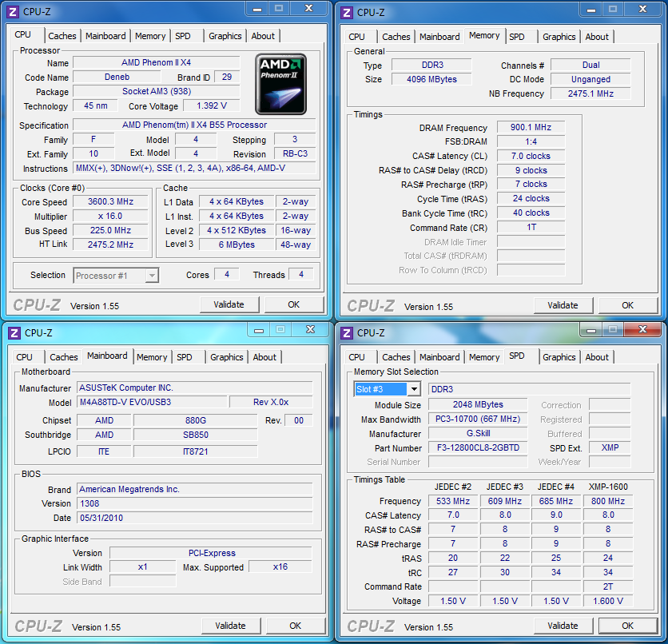Go to Memory tab in Mainboard window
The height and width of the screenshot is (644, 668).
(x=152, y=357)
